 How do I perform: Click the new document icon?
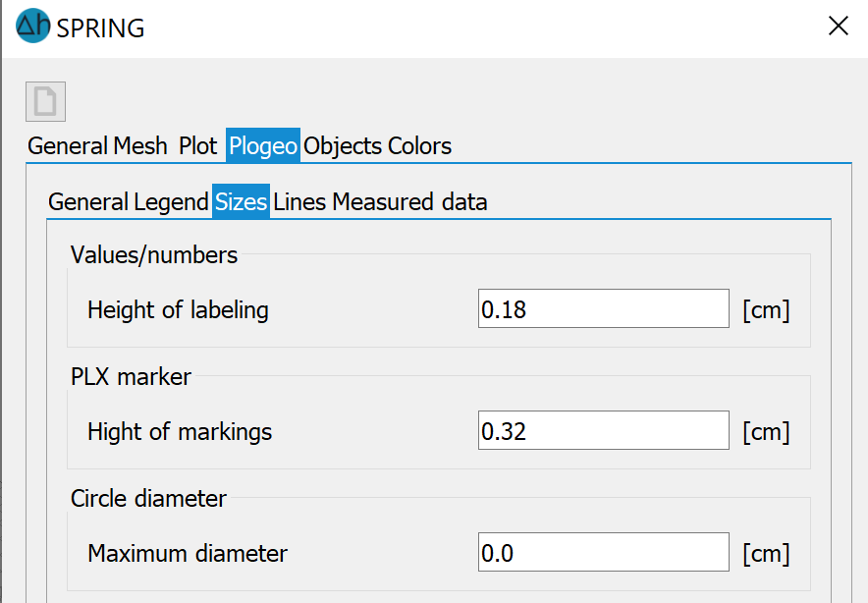coord(45,102)
